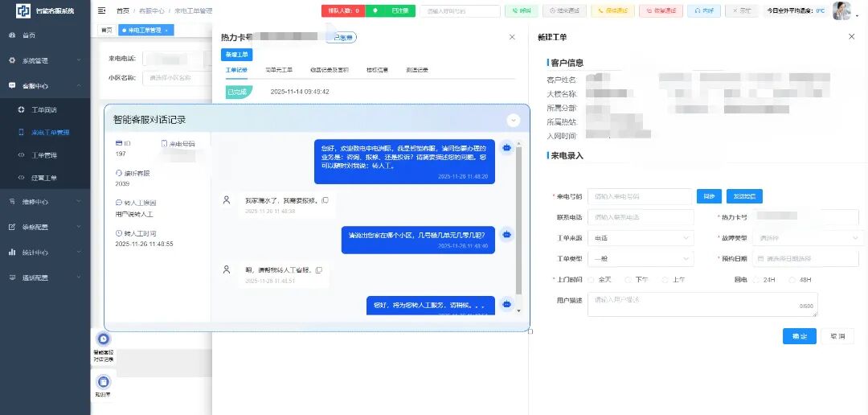
Task: Click the 智能客服对话记录 floating chat icon
Action: 103,339
